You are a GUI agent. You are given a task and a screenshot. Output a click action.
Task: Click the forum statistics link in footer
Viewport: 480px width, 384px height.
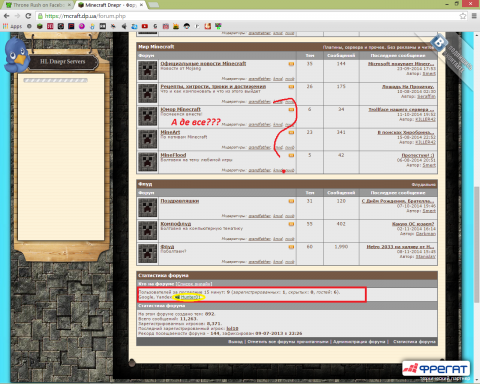tap(414, 342)
